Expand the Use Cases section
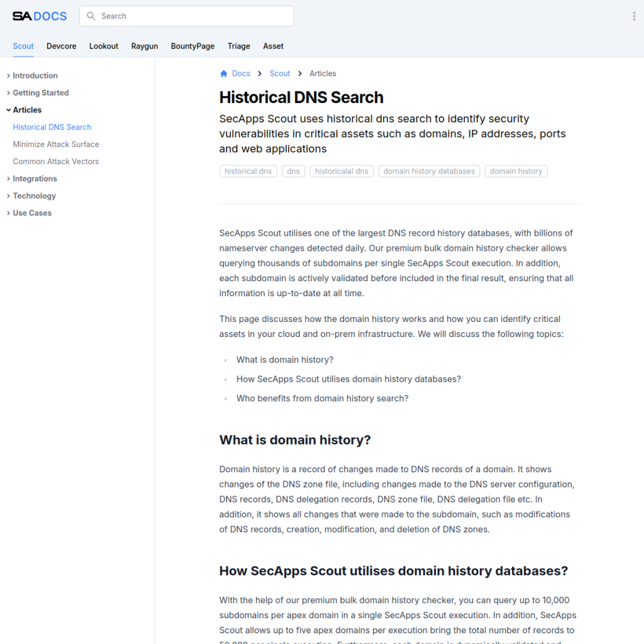Screen dimensions: 644x644 point(32,213)
